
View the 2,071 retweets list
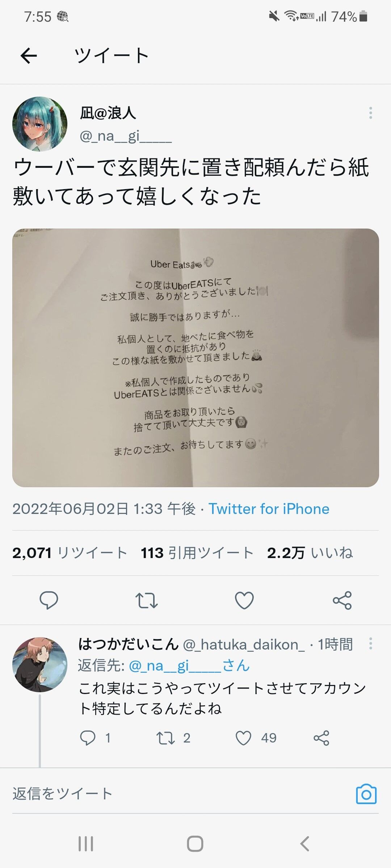[x=70, y=553]
